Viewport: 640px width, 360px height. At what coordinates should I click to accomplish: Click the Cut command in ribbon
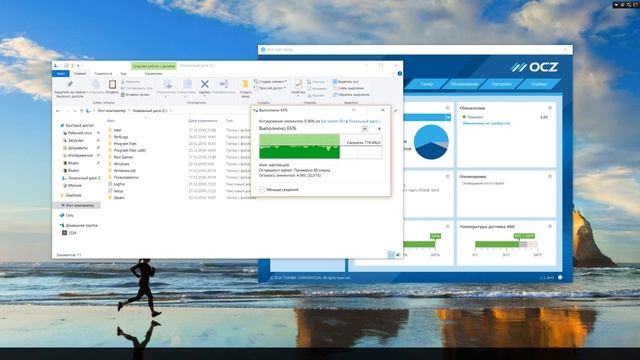131,82
